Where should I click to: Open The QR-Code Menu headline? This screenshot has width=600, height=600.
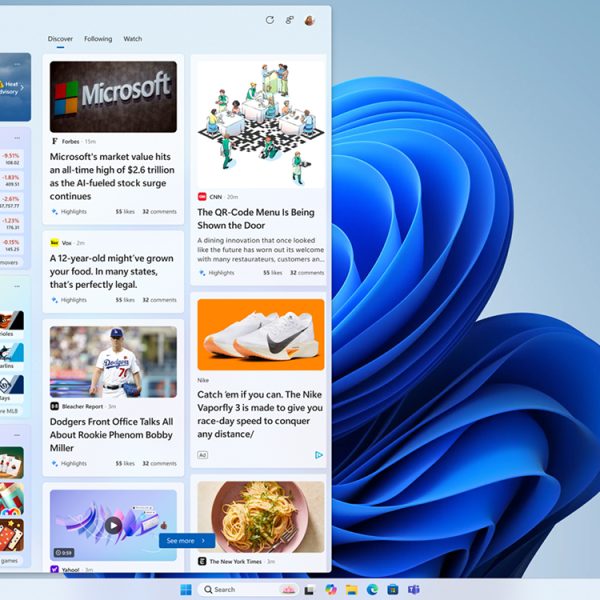[x=256, y=219]
